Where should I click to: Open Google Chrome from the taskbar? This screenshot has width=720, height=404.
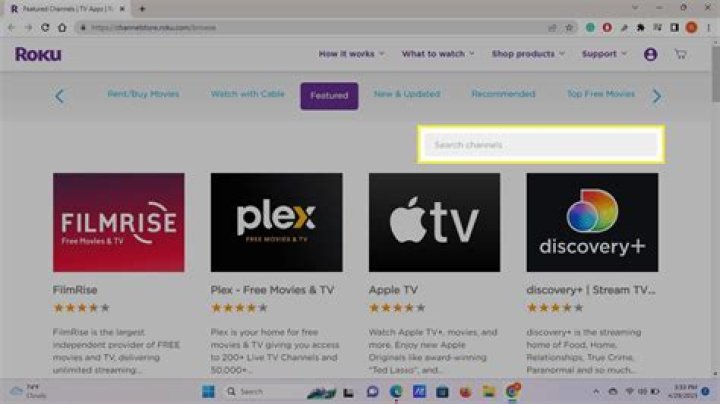tap(512, 392)
